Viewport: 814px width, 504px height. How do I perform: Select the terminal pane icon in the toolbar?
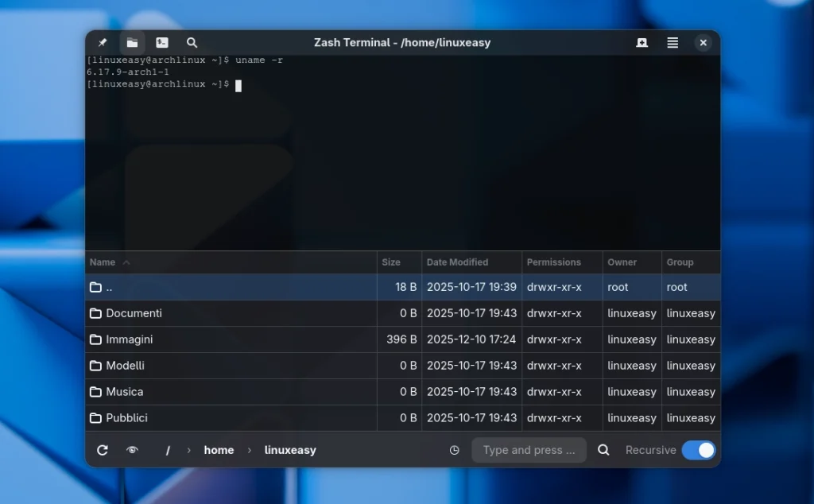[162, 43]
